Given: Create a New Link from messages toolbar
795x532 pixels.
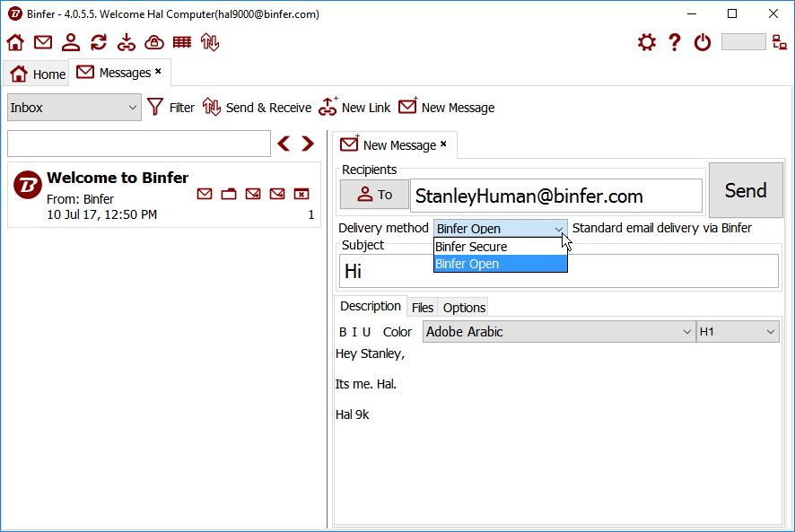Looking at the screenshot, I should [x=355, y=107].
